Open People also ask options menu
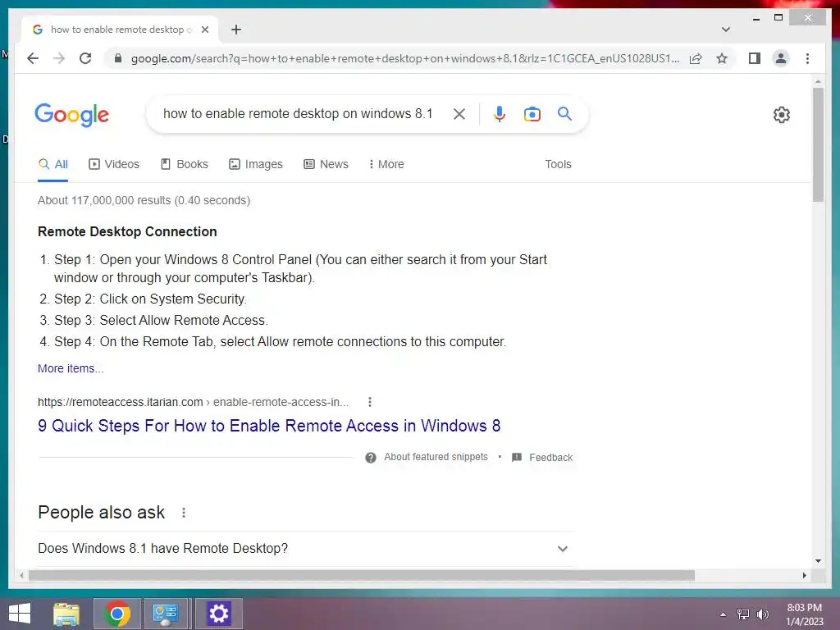This screenshot has height=630, width=840. pyautogui.click(x=184, y=513)
